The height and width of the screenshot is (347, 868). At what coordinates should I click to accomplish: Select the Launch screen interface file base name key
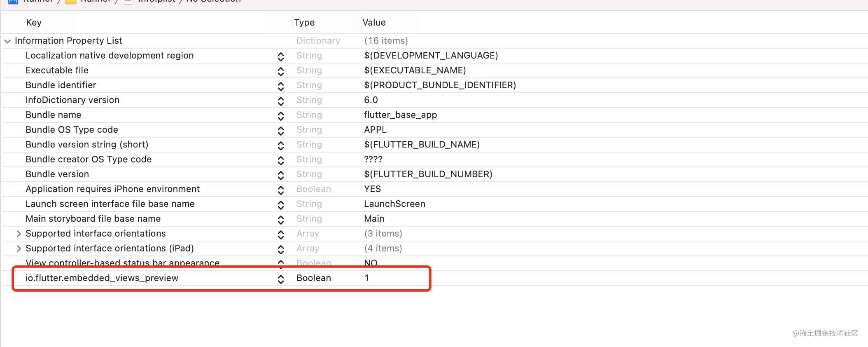click(x=110, y=204)
